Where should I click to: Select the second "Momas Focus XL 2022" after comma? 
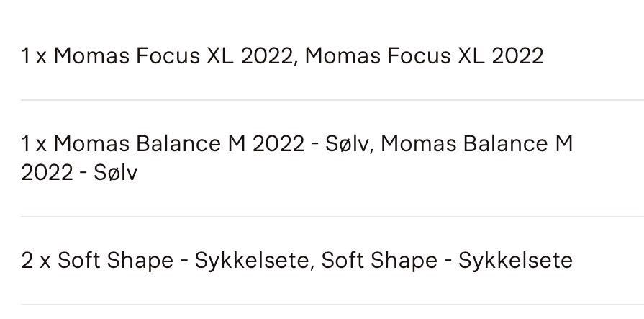click(x=424, y=56)
